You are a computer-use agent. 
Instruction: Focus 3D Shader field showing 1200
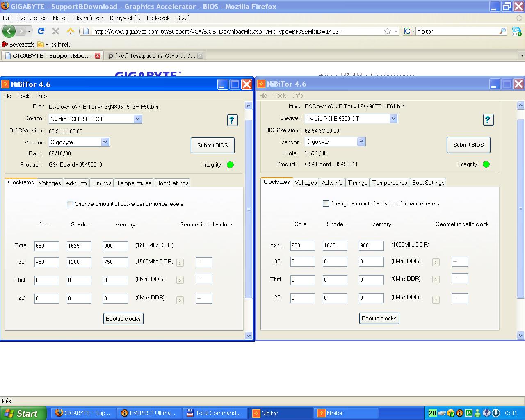click(79, 262)
